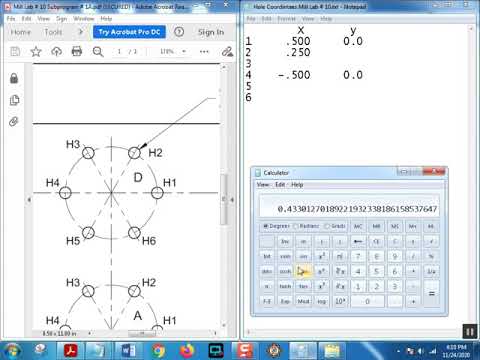Click the tan button in Calculator
480x360 pixels.
303,286
